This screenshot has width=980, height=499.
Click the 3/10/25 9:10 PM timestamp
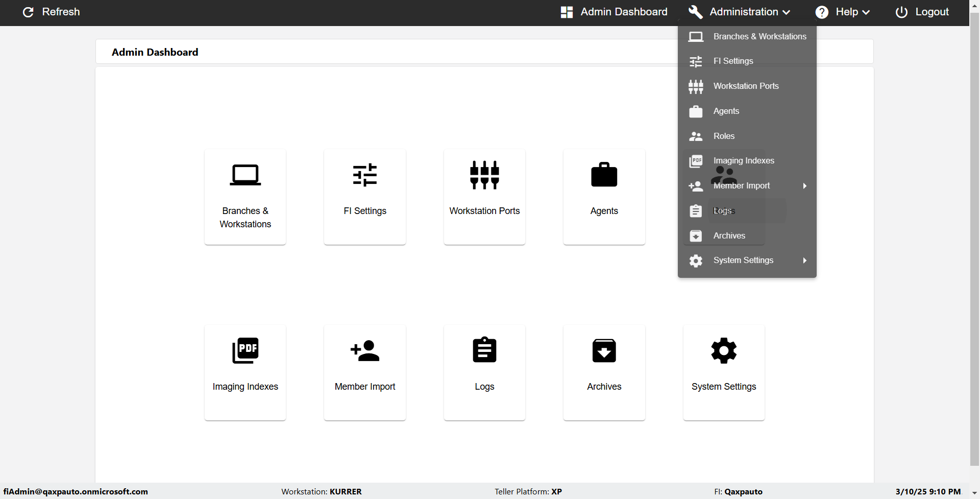(928, 491)
